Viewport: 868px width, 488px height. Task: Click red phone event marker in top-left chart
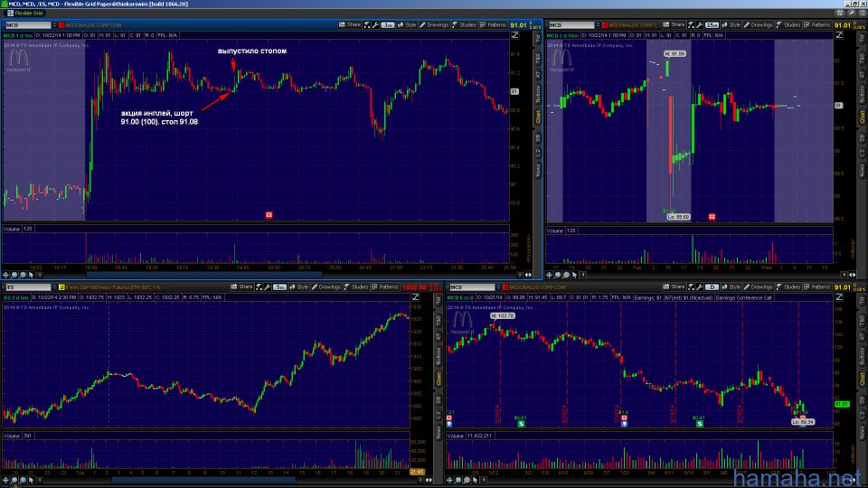269,215
